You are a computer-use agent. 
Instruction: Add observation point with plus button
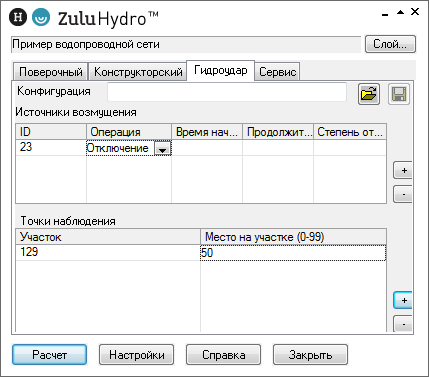pyautogui.click(x=403, y=300)
